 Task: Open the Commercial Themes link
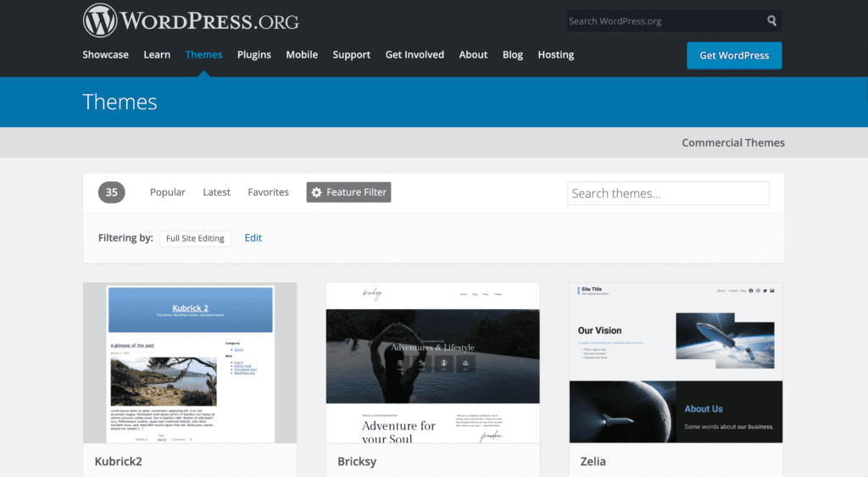733,143
